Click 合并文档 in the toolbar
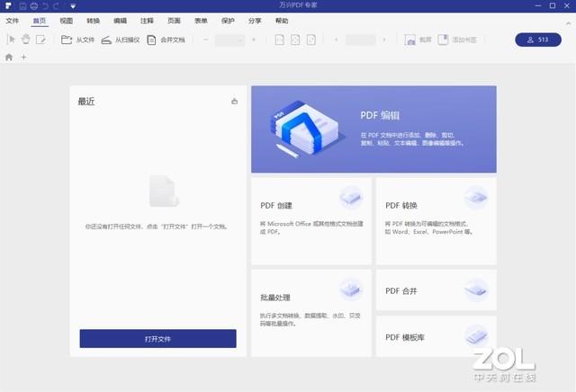Screen dimensions: 576x392 pyautogui.click(x=166, y=40)
